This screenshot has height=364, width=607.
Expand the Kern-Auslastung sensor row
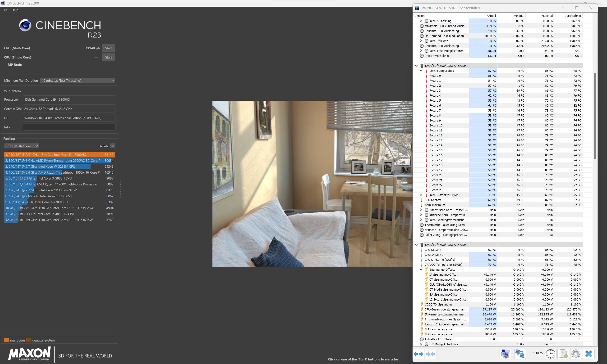coord(421,21)
